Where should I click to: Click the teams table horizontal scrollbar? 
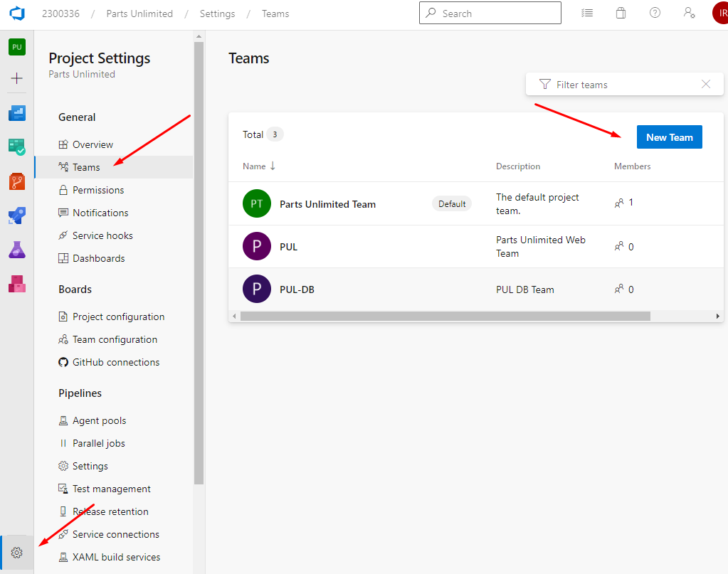pos(445,316)
